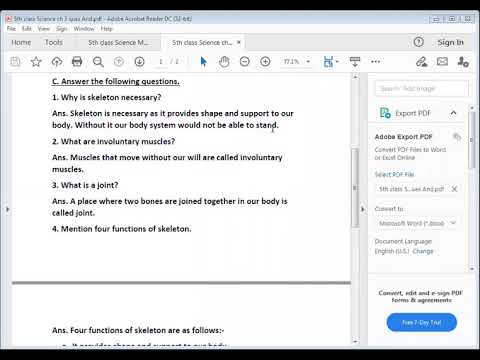This screenshot has height=360, width=480.
Task: Click the upload to cloud icon
Action: point(57,62)
